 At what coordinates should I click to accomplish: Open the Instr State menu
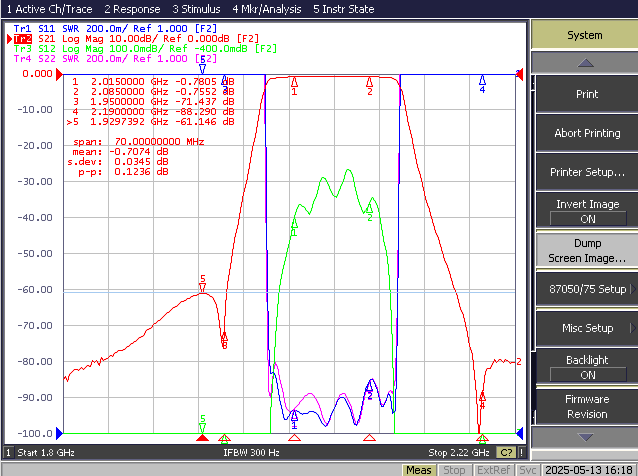tap(344, 9)
